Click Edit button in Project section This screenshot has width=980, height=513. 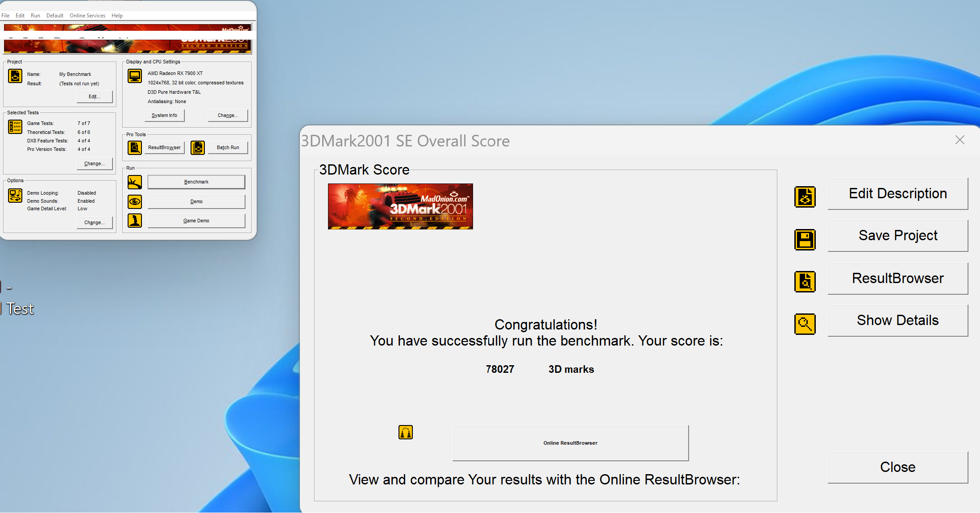point(95,96)
